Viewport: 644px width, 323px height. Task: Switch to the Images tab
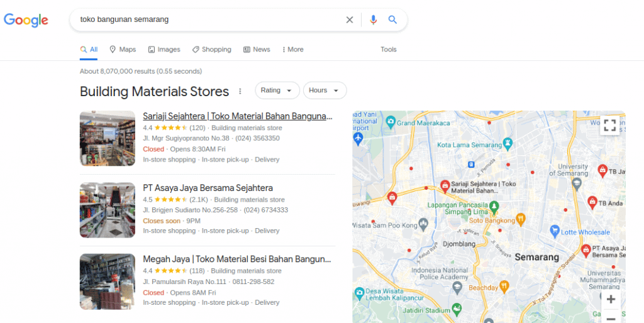pyautogui.click(x=164, y=50)
